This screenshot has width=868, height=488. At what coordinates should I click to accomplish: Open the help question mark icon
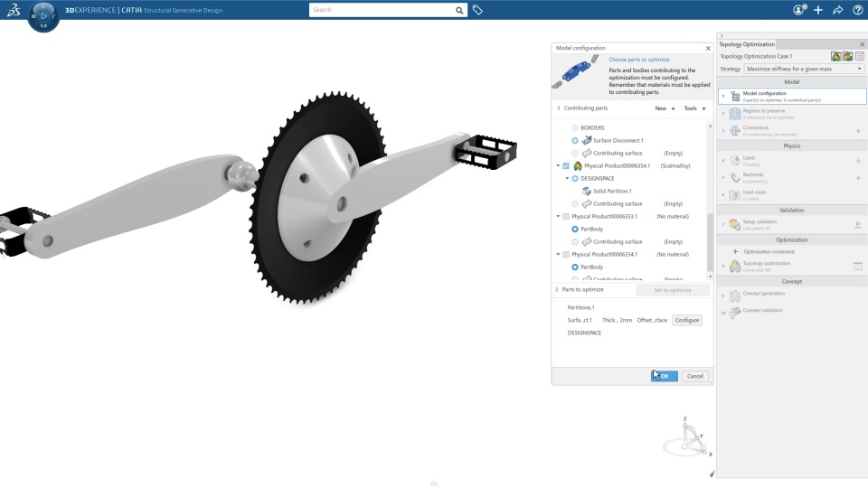(x=857, y=10)
